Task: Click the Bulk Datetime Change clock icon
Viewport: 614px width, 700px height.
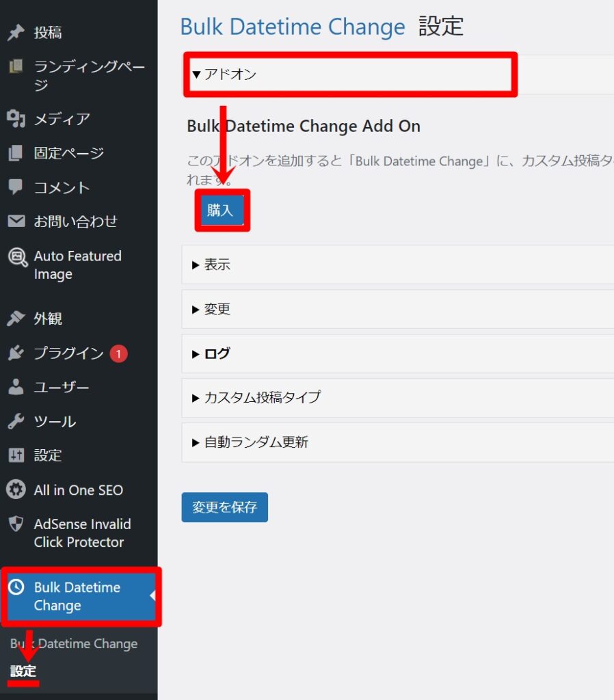Action: coord(16,587)
